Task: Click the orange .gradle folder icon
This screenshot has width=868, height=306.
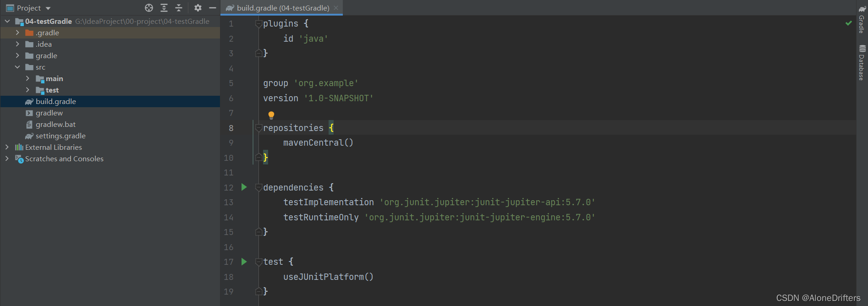Action: tap(29, 33)
